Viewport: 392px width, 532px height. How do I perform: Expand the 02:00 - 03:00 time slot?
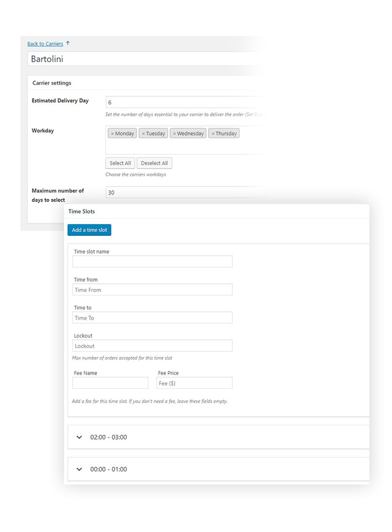click(x=80, y=438)
